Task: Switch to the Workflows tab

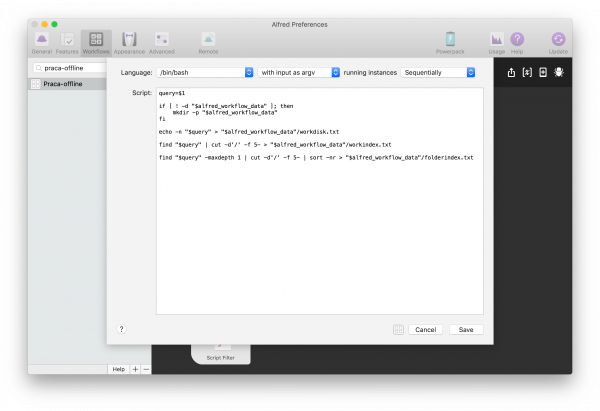Action: click(96, 43)
